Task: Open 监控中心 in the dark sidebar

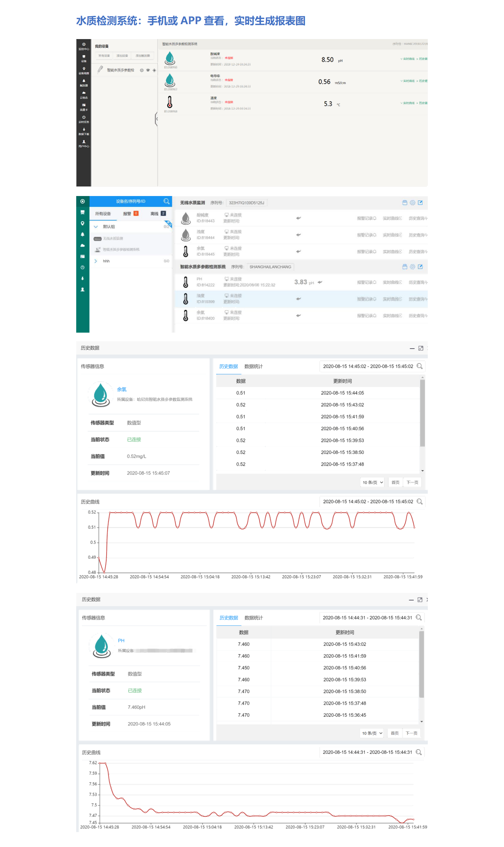Action: pos(84,46)
